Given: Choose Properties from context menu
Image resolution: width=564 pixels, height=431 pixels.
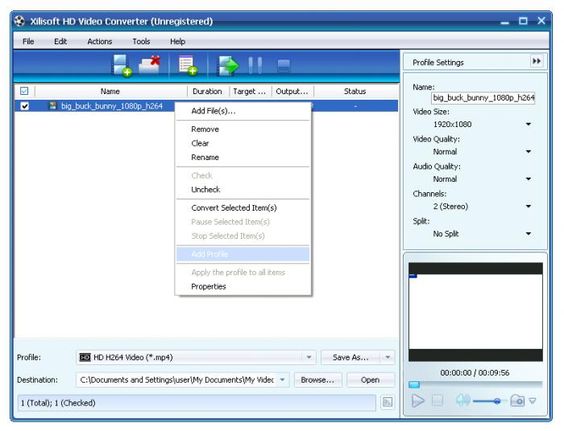Looking at the screenshot, I should [x=243, y=286].
